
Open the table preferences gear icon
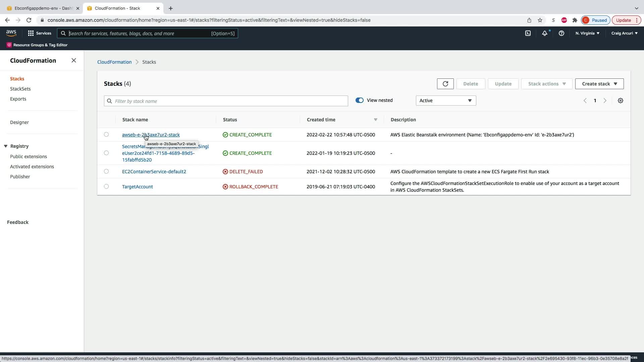pyautogui.click(x=620, y=101)
